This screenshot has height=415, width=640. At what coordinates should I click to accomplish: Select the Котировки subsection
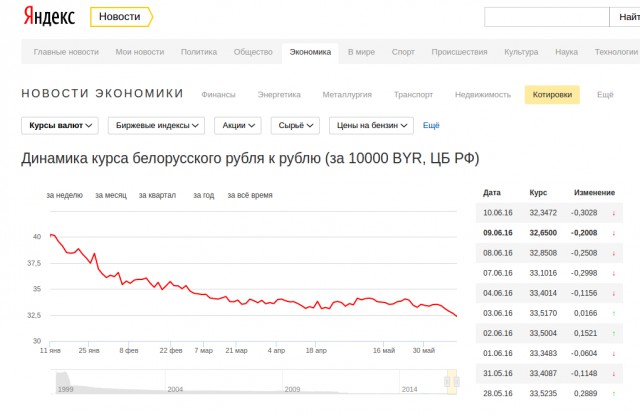tap(552, 95)
